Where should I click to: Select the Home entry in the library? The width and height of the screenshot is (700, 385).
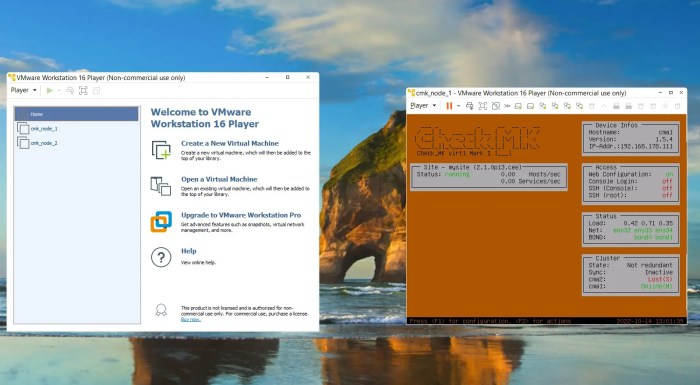[x=77, y=114]
